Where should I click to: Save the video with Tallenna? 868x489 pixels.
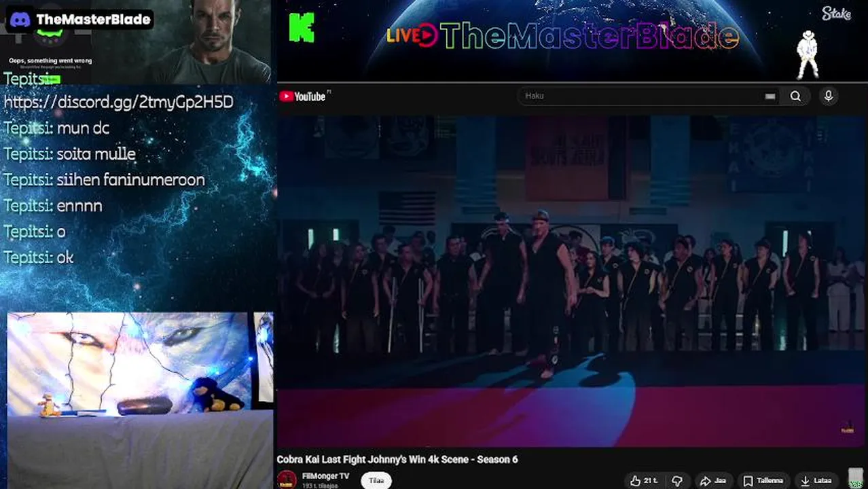(763, 480)
